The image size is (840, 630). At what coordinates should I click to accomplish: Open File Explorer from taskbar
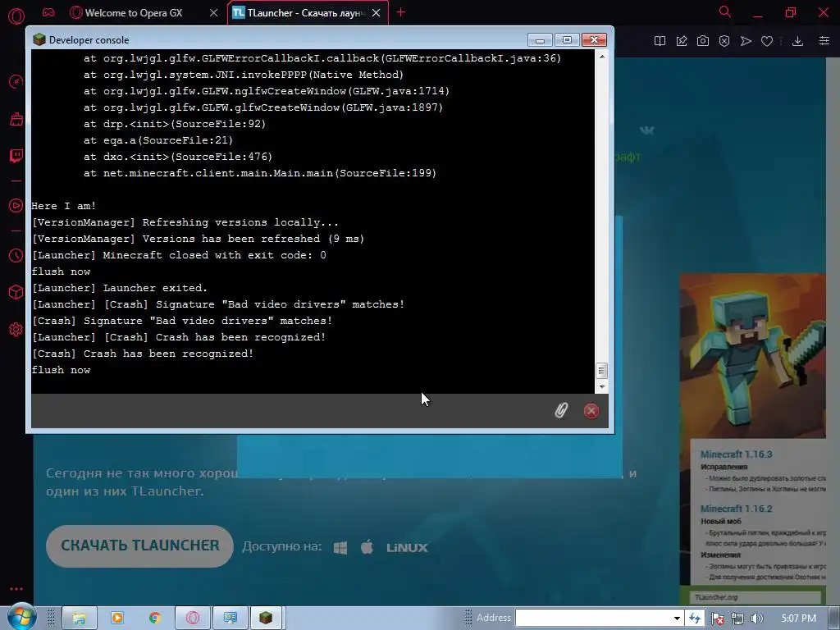(x=80, y=618)
